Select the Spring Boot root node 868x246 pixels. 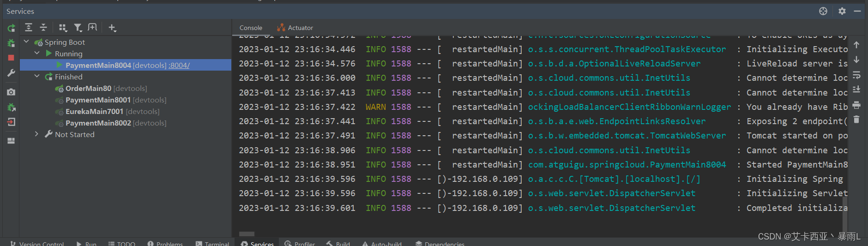(65, 42)
